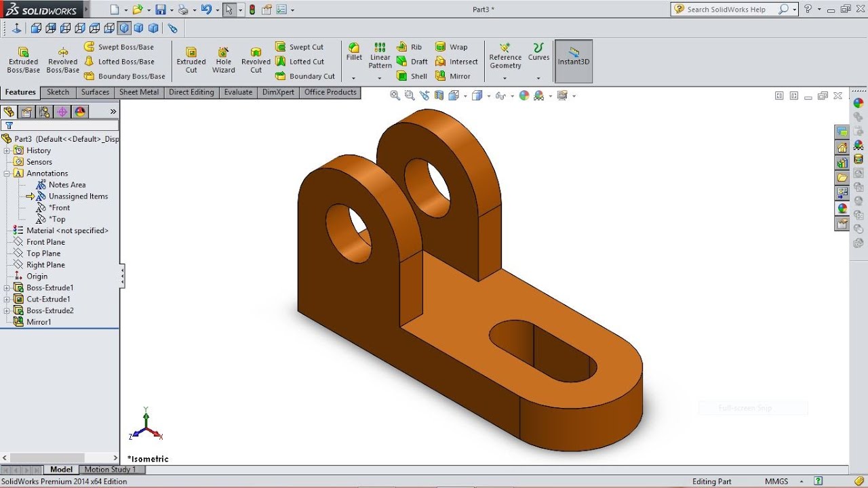Click the Rebuild traffic light icon
Viewport: 868px width, 488px height.
(x=252, y=9)
